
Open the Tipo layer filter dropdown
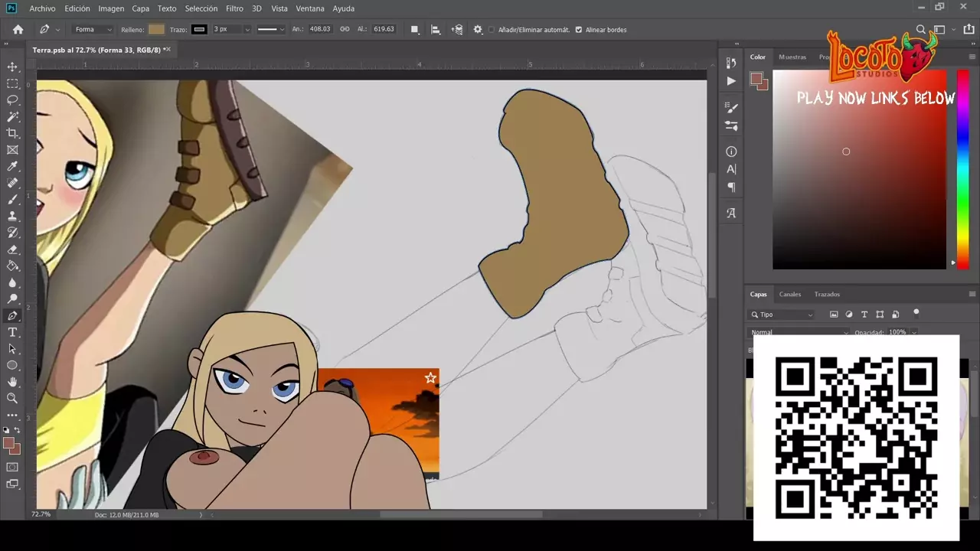(781, 315)
